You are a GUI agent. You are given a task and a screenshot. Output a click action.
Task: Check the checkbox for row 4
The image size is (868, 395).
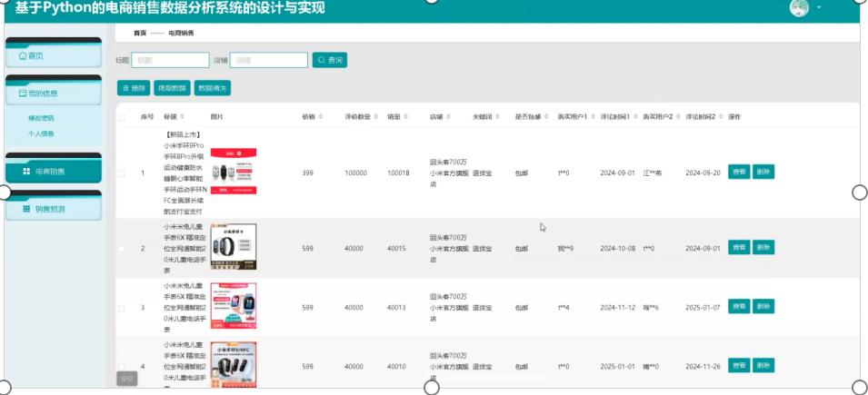pos(121,366)
